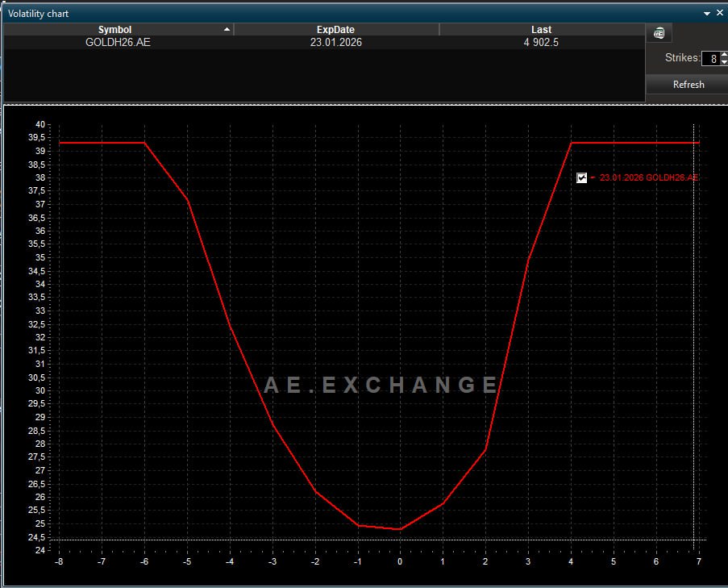The image size is (728, 588).
Task: Click the ExpDate column header
Action: click(x=335, y=30)
